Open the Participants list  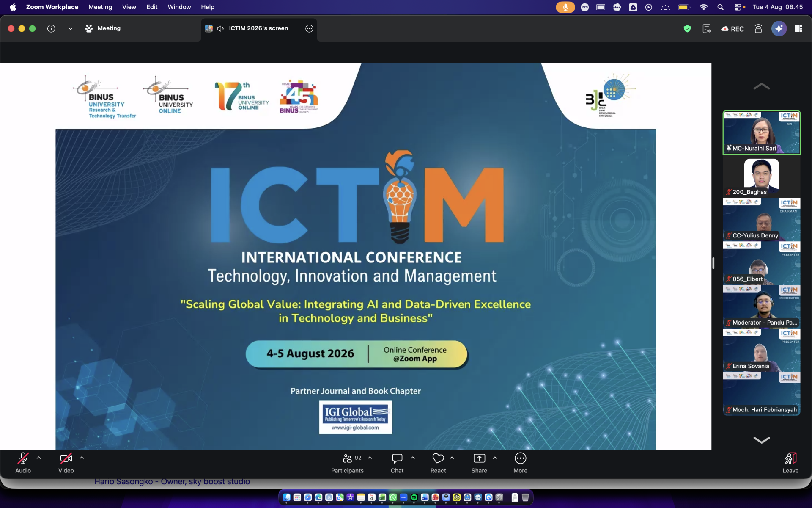(x=347, y=463)
